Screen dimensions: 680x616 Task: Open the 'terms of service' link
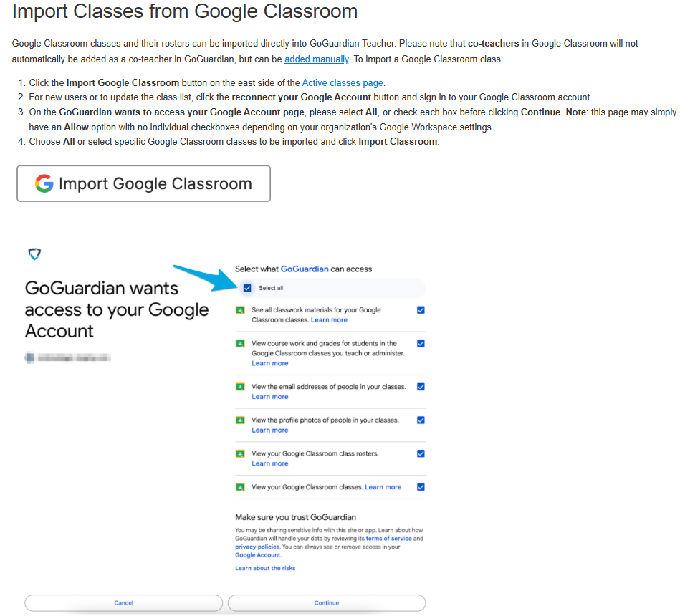pyautogui.click(x=388, y=539)
